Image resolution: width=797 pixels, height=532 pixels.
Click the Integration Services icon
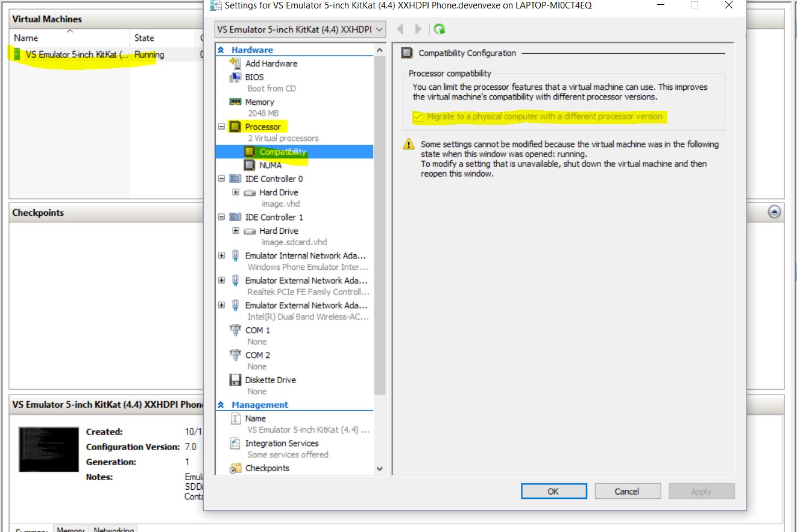(235, 443)
